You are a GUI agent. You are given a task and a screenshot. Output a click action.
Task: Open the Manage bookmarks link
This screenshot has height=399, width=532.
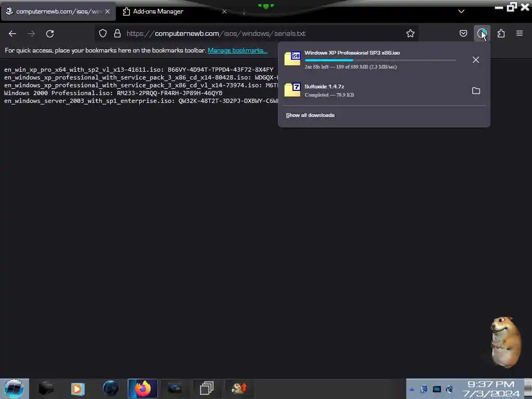pyautogui.click(x=237, y=50)
